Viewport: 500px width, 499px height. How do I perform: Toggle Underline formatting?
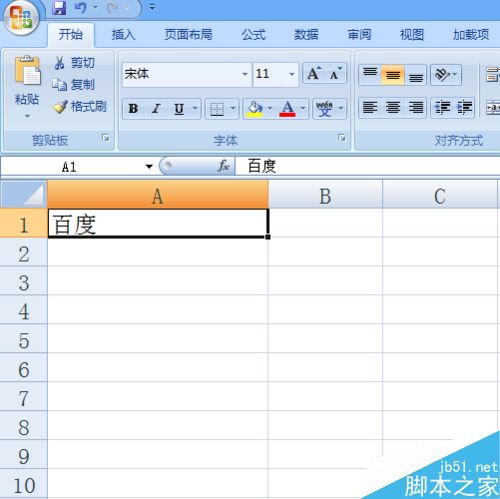coord(179,108)
